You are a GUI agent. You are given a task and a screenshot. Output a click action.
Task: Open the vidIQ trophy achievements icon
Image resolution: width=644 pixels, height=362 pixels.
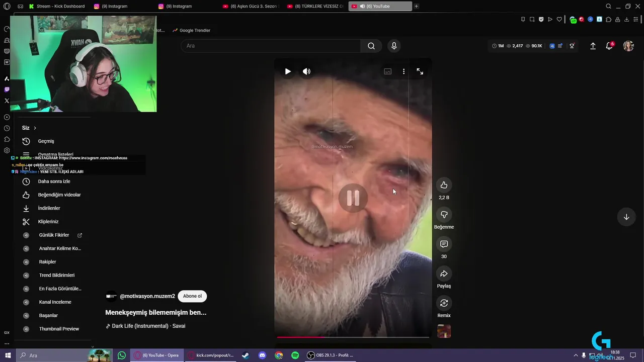pyautogui.click(x=572, y=46)
